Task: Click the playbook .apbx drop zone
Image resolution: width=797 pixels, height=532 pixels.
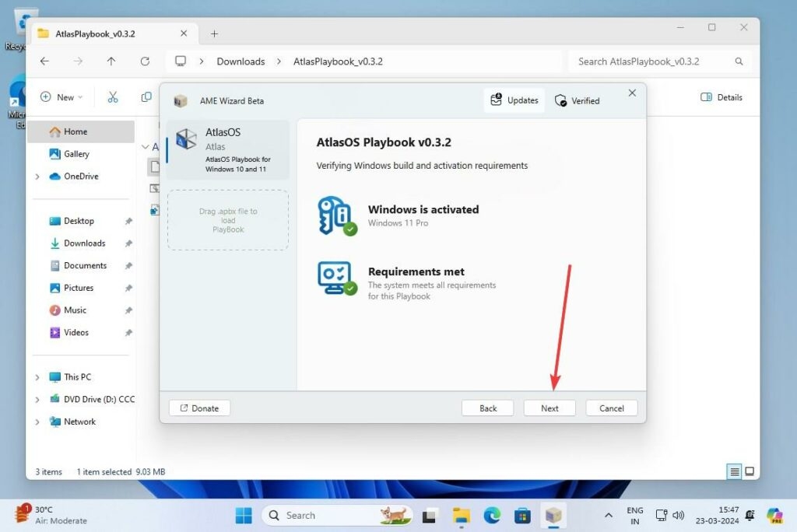Action: [x=228, y=220]
